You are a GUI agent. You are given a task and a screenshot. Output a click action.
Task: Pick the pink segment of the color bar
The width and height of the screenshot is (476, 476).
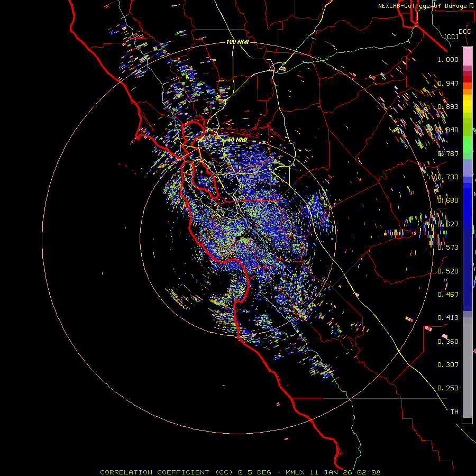(x=467, y=57)
